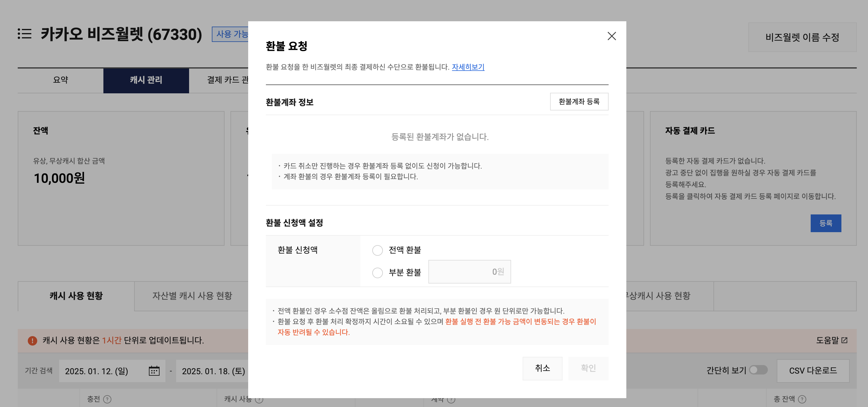
Task: Switch to the 요약 tab
Action: point(61,80)
